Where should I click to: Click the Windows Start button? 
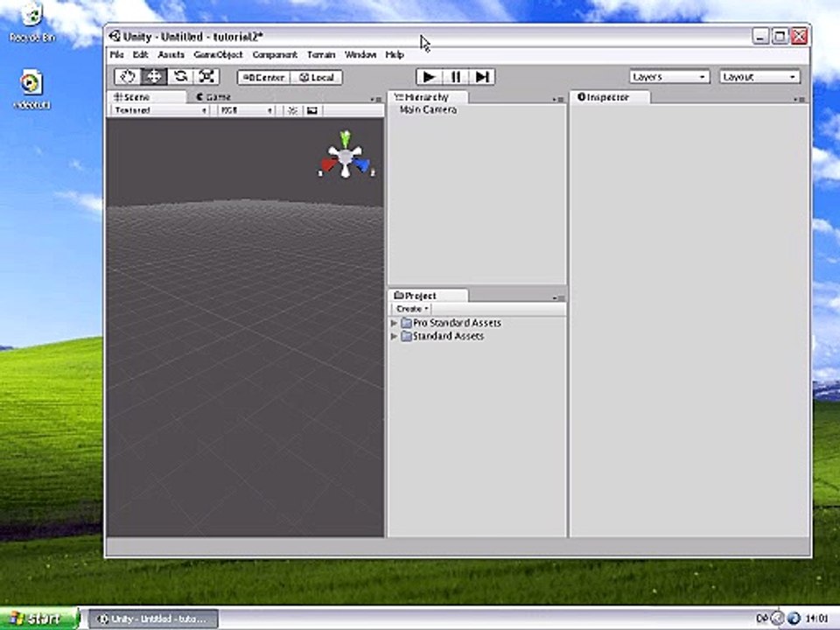pos(38,619)
